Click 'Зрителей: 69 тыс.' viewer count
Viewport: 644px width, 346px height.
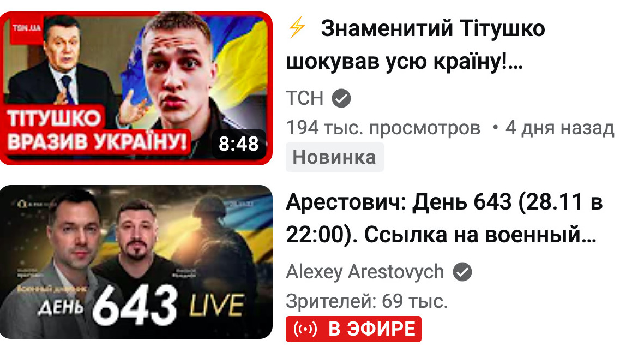pos(367,301)
